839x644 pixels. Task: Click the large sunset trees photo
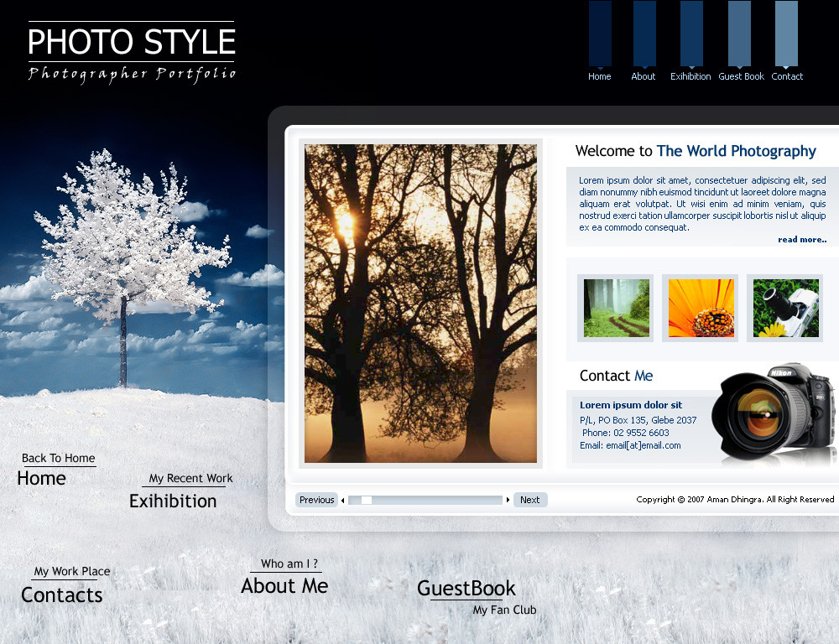420,304
